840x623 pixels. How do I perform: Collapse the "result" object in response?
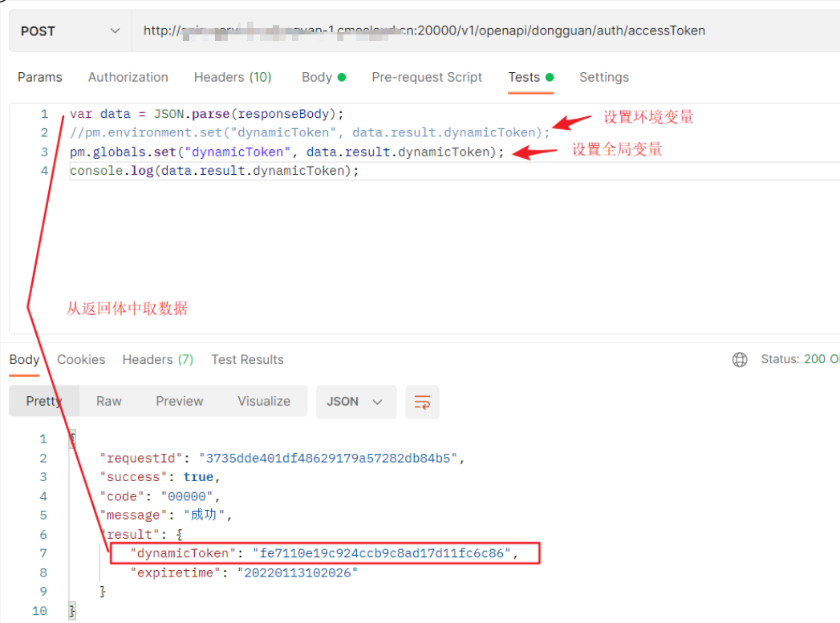179,534
